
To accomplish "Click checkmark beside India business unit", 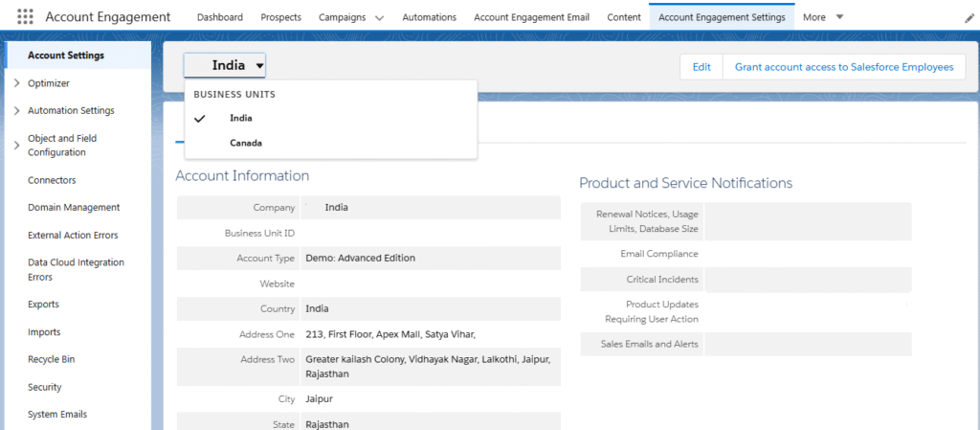I will [200, 118].
